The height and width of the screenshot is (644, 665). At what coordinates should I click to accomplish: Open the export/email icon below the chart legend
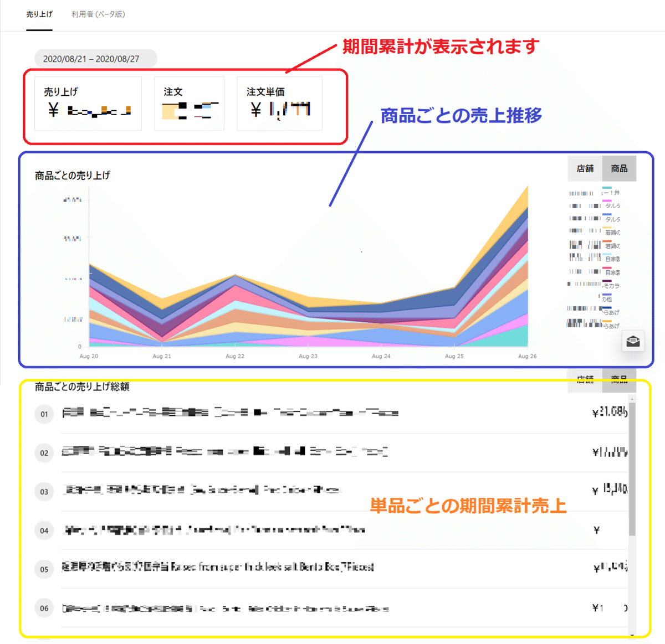coord(633,341)
